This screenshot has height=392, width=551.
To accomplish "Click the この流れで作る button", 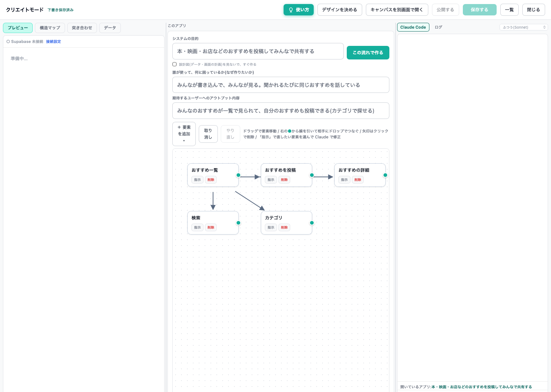I will coord(368,52).
